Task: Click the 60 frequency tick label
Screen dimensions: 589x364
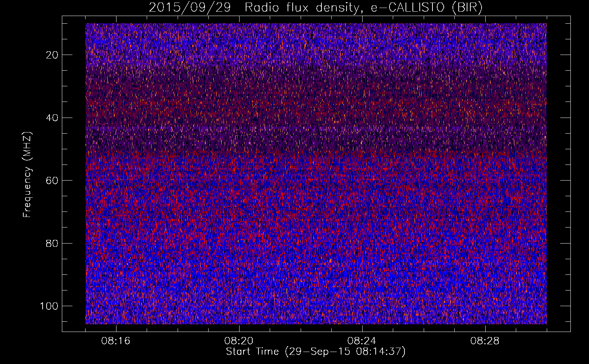Action: pyautogui.click(x=52, y=181)
